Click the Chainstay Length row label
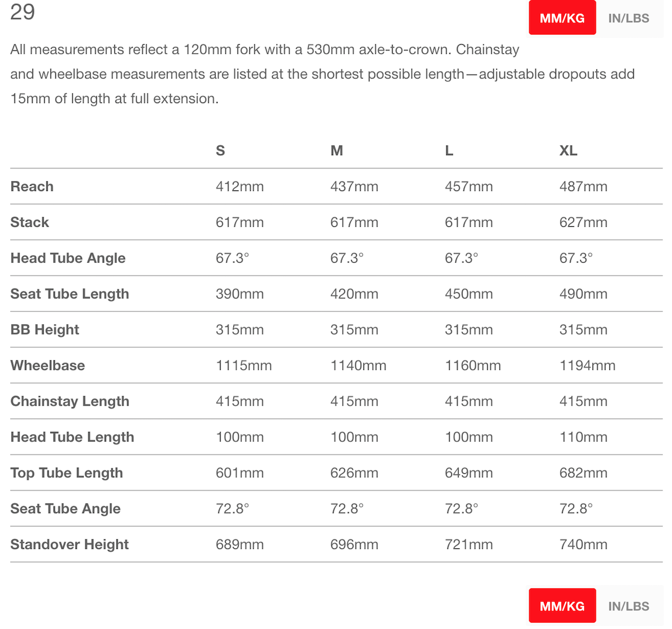This screenshot has width=672, height=629. click(x=70, y=402)
